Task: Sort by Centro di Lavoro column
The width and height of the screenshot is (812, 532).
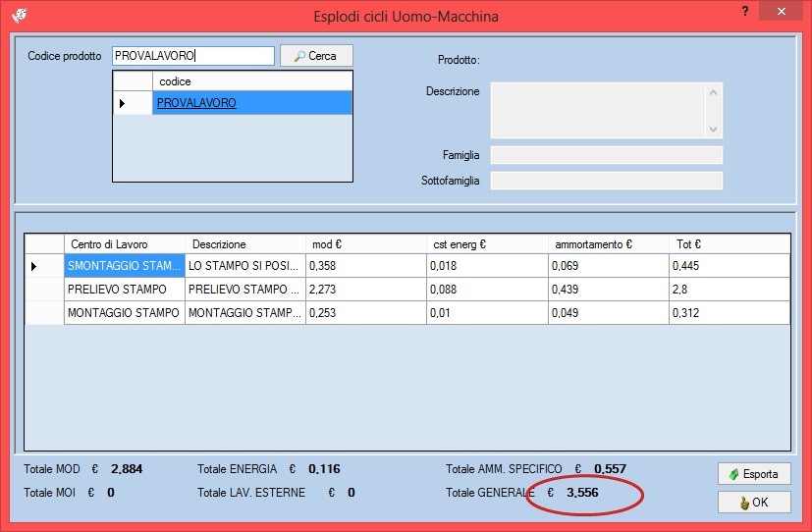Action: pyautogui.click(x=125, y=244)
